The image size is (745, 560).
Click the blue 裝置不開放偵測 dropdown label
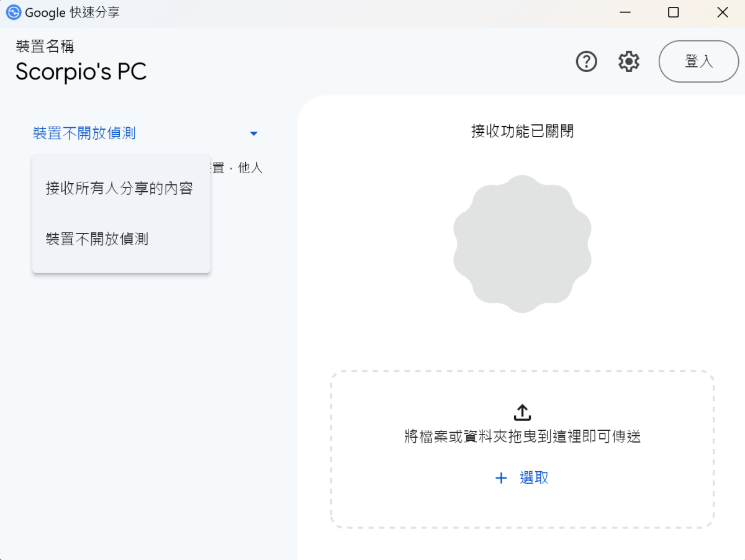coord(84,133)
